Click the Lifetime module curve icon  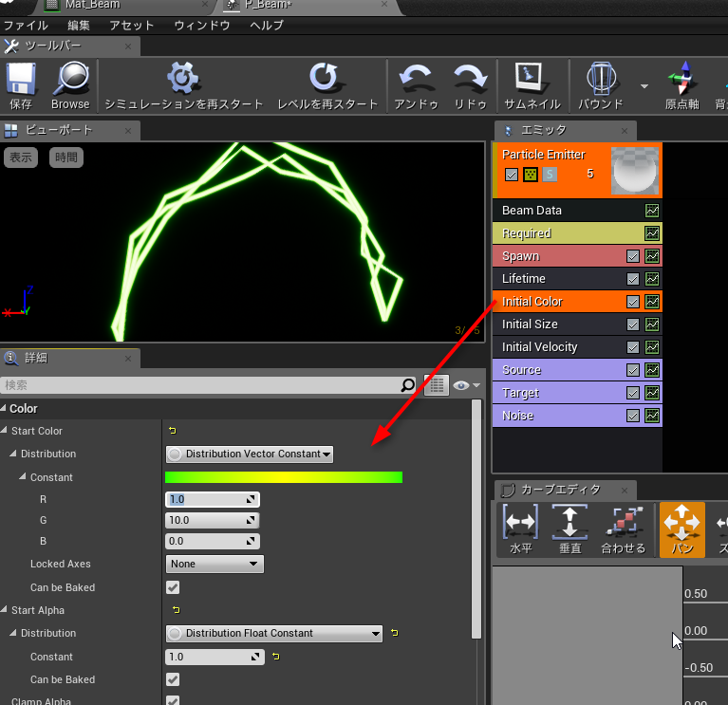point(652,279)
